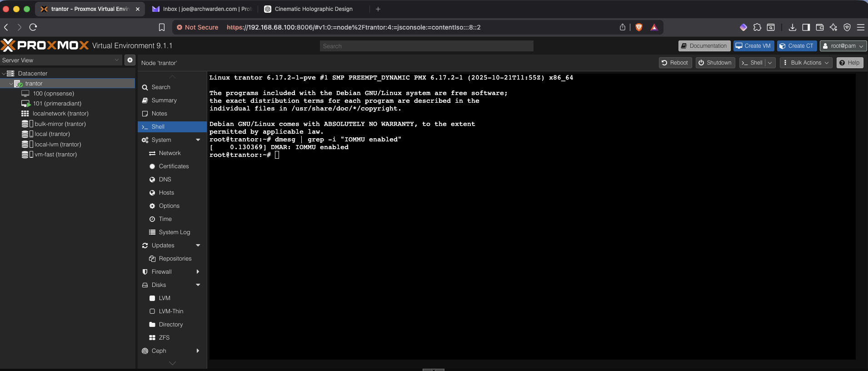Screen dimensions: 868x371
Task: Open browser downloads icon
Action: [793, 27]
